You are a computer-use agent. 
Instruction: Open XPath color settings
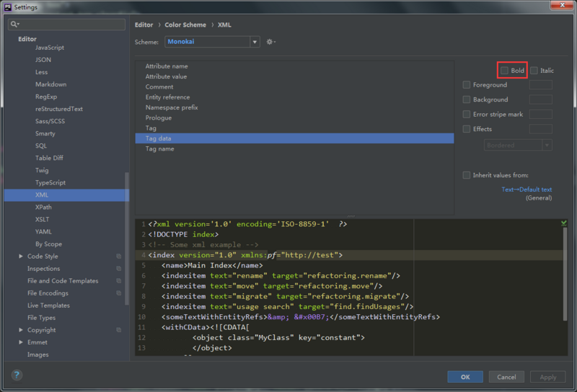click(x=43, y=207)
